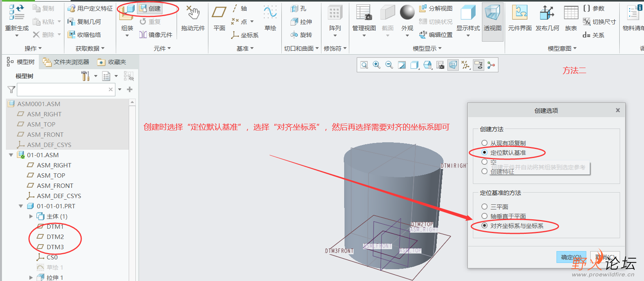Image resolution: width=644 pixels, height=281 pixels.
Task: Select the Extrude (拉伸) tool
Action: pos(301,22)
